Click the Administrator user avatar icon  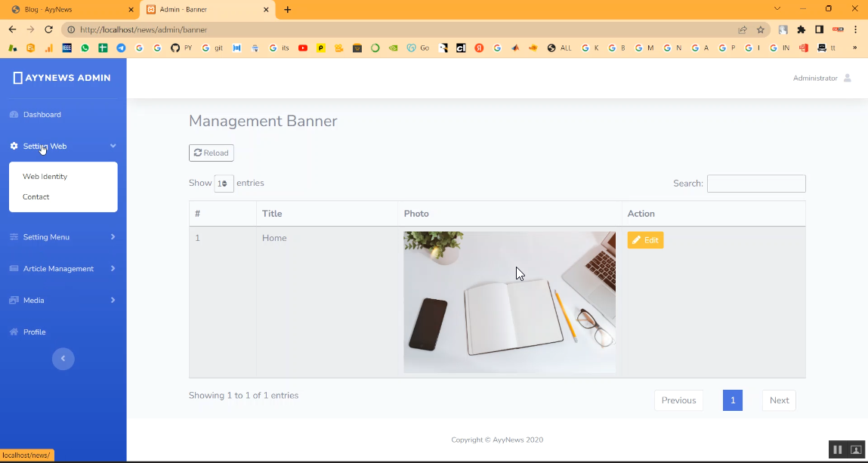pyautogui.click(x=847, y=79)
